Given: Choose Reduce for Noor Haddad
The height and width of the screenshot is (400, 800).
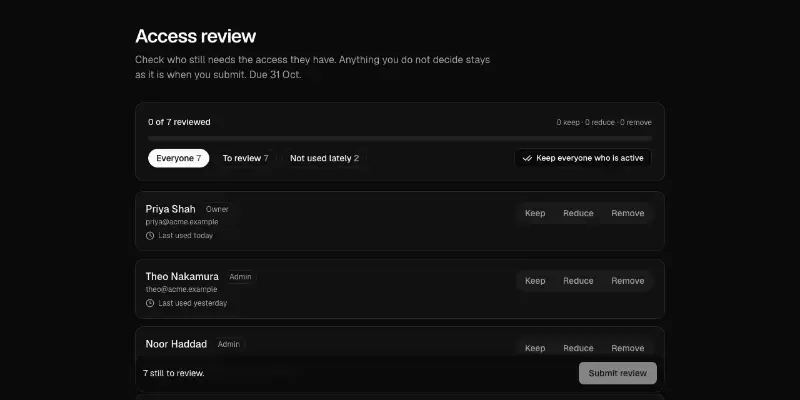Looking at the screenshot, I should [578, 348].
